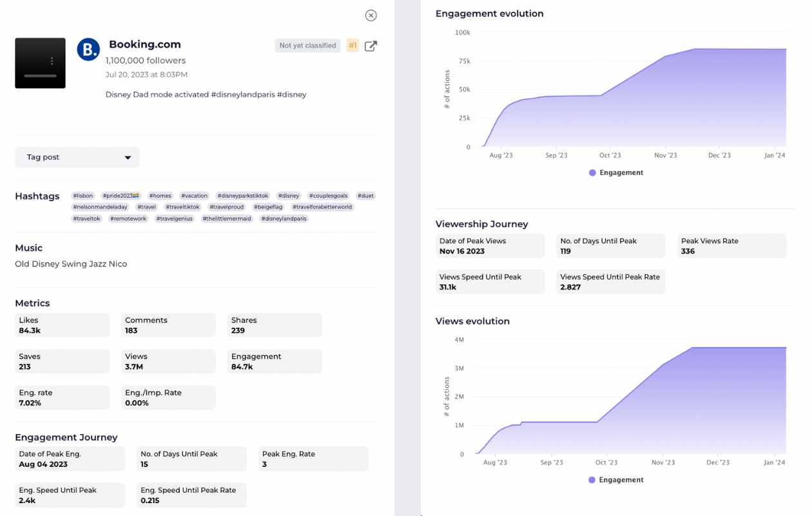Click the Not yet classified label
The image size is (812, 516).
tap(307, 45)
